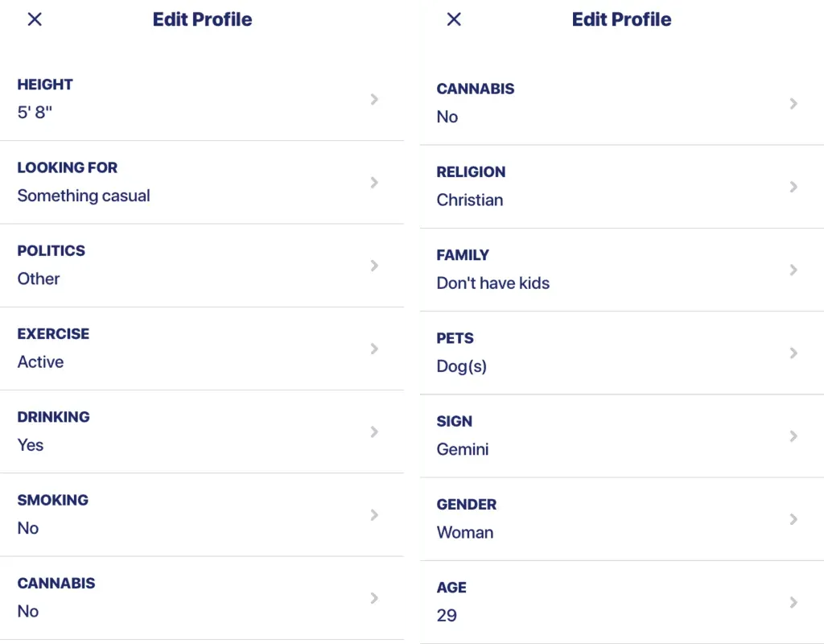Toggle the SMOKING answer set to No
The height and width of the screenshot is (644, 824).
pos(28,527)
